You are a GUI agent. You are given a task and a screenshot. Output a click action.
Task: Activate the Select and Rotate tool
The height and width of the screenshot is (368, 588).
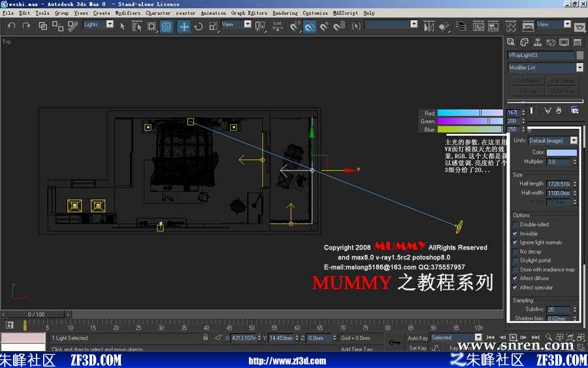click(199, 26)
